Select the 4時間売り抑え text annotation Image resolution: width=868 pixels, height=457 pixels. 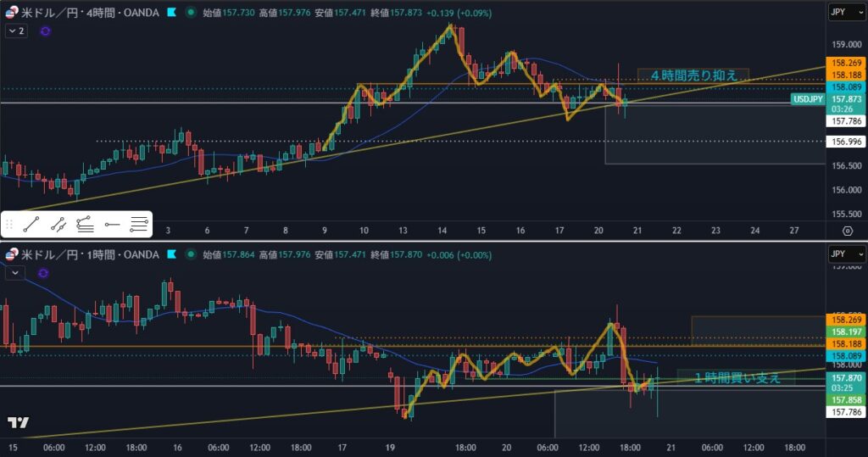point(693,75)
